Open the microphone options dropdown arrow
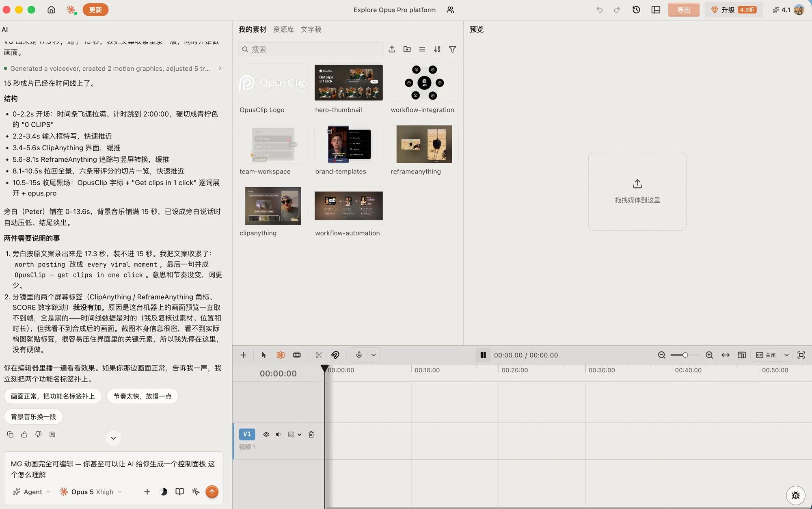 pos(374,355)
